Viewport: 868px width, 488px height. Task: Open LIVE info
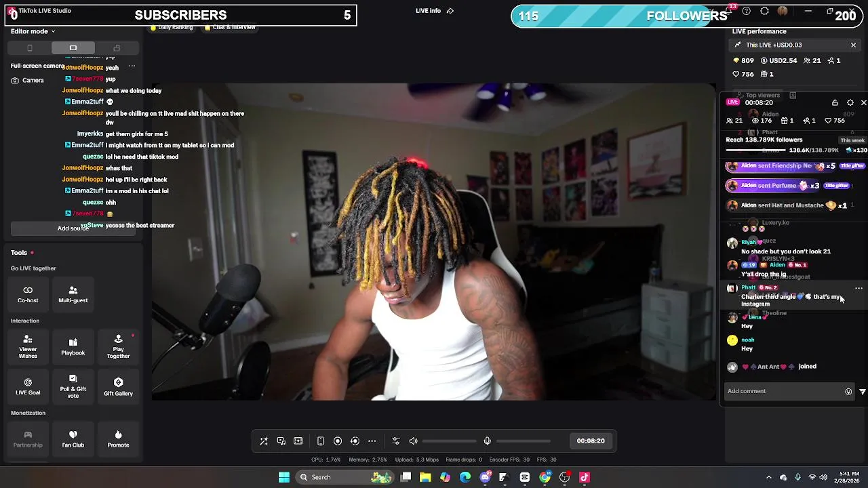[428, 11]
